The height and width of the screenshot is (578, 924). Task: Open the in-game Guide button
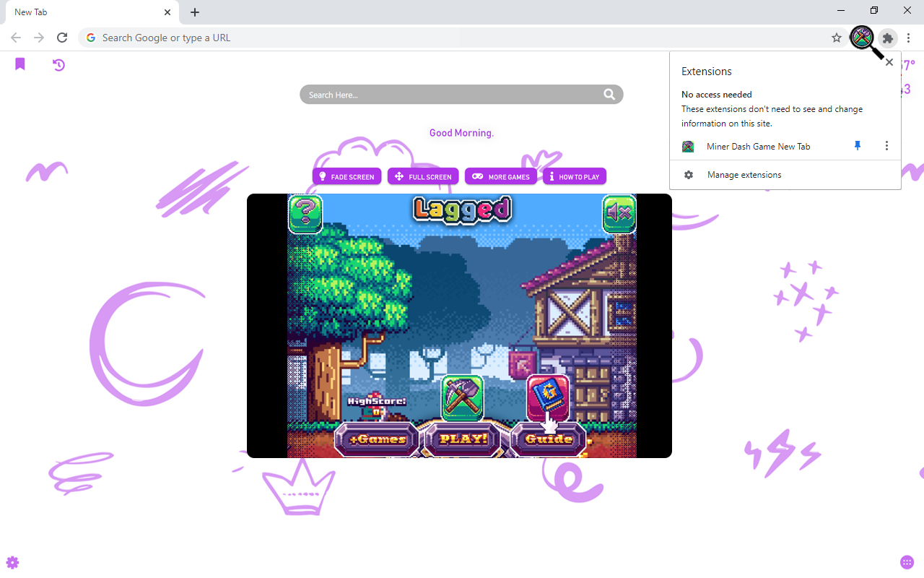pos(549,439)
